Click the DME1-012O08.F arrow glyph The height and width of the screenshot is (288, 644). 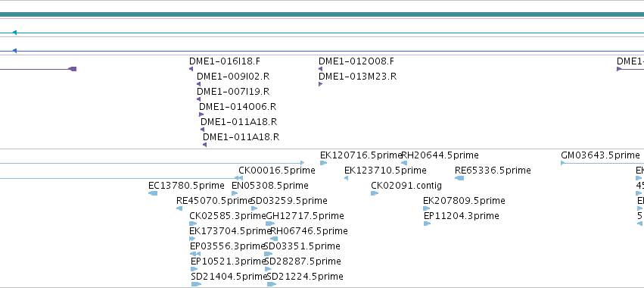click(x=321, y=69)
